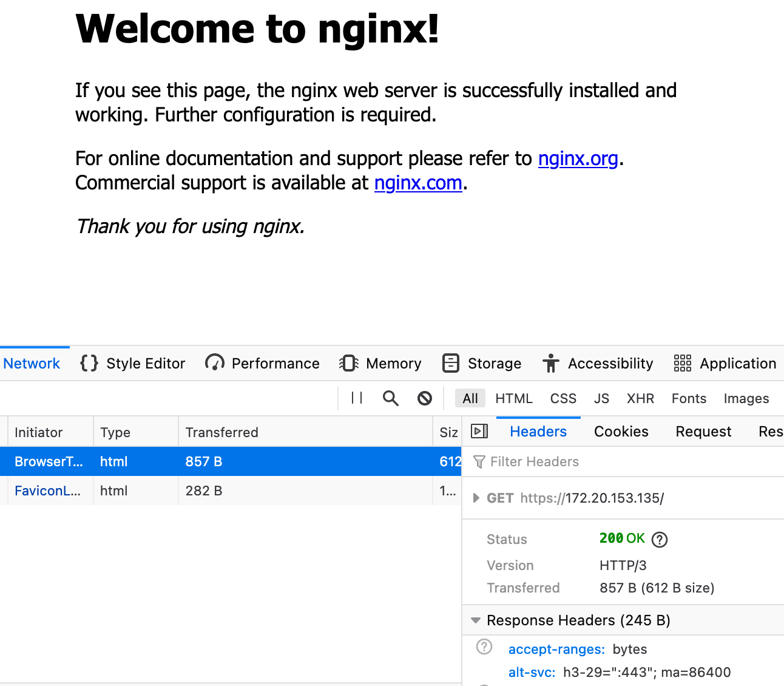Image resolution: width=784 pixels, height=686 pixels.
Task: Click the Accessibility figure icon
Action: tap(551, 363)
